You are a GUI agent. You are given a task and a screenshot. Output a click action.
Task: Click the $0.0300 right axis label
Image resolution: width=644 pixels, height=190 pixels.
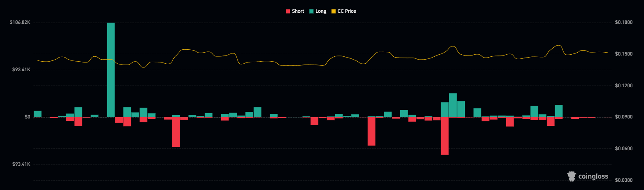pos(623,180)
